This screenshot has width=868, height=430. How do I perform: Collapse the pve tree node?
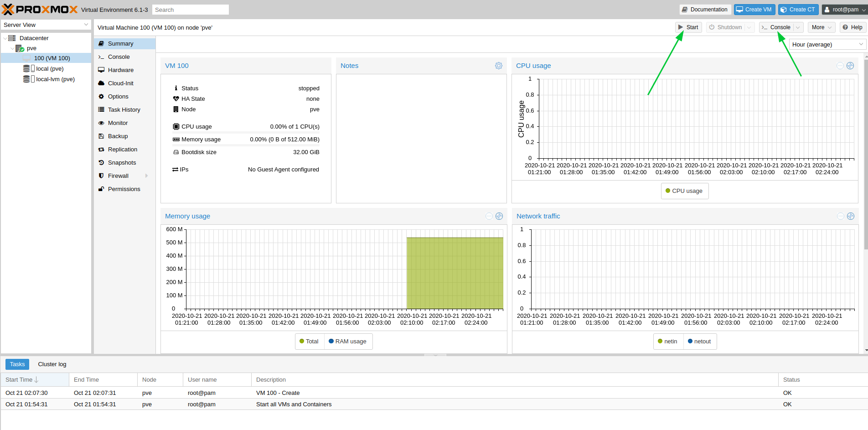12,48
